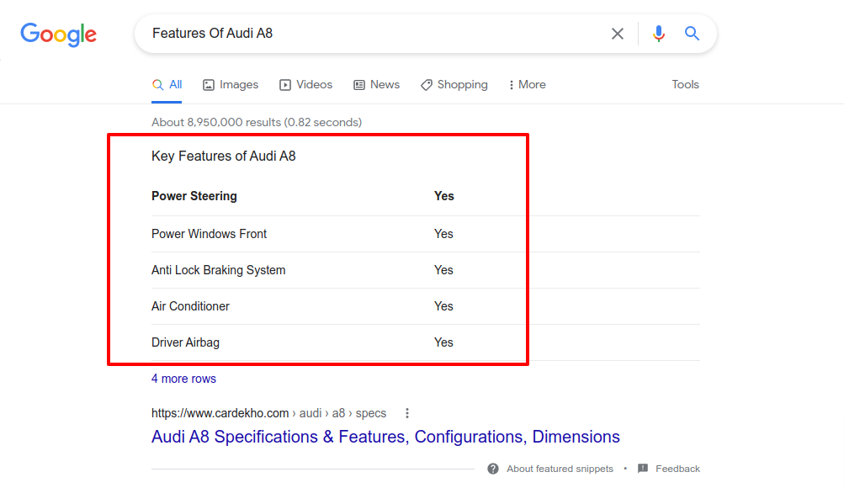Viewport: 844px width, 504px height.
Task: Click the Videos play icon
Action: (284, 84)
